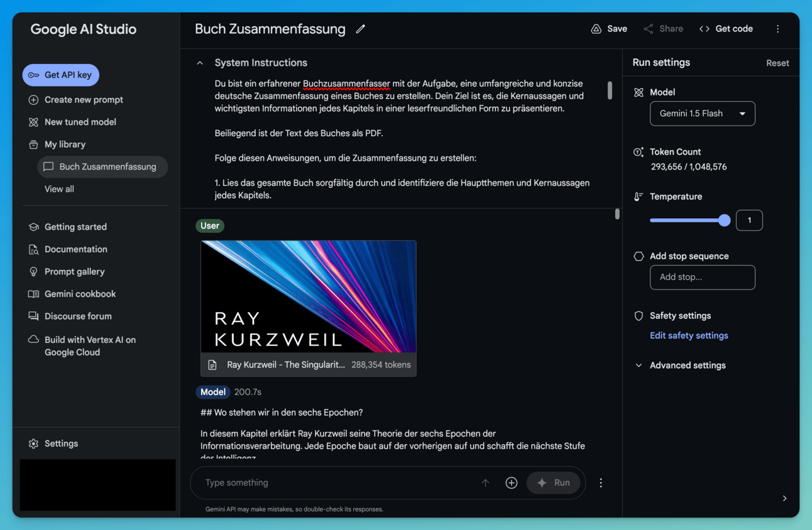Click the 288,354 tokens count on the attachment

point(381,365)
